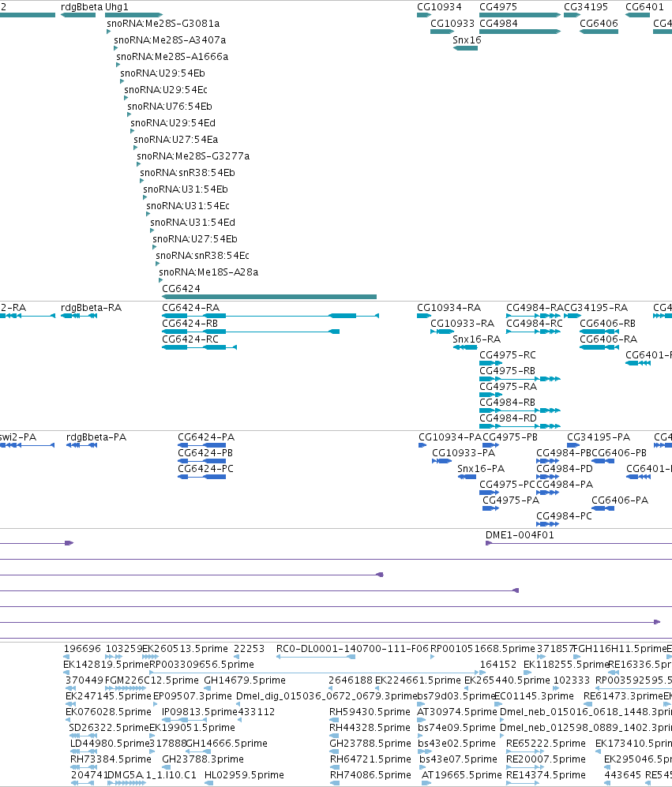Viewport: 672px width, 787px height.
Task: Select the LD44980.5prime EST label
Action: pyautogui.click(x=111, y=744)
